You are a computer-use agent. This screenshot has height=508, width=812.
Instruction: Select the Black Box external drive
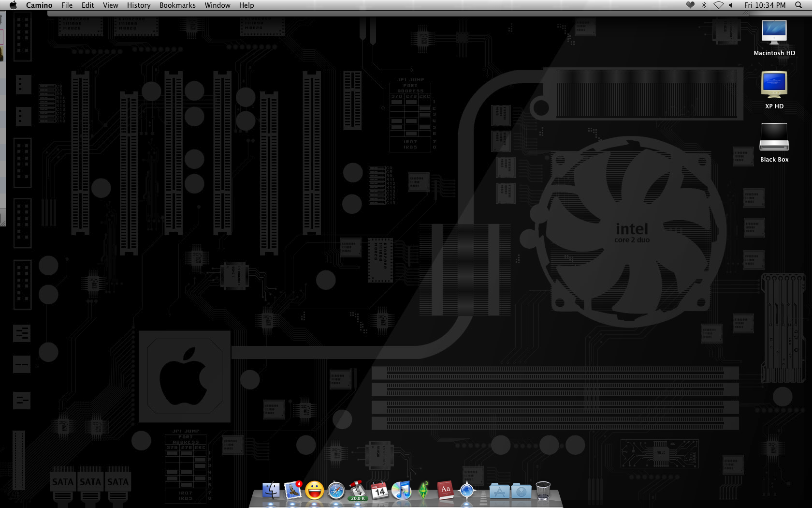click(x=774, y=143)
